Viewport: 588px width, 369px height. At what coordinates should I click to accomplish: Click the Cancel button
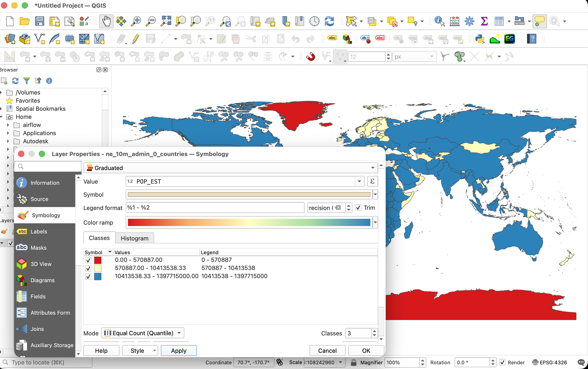click(327, 351)
